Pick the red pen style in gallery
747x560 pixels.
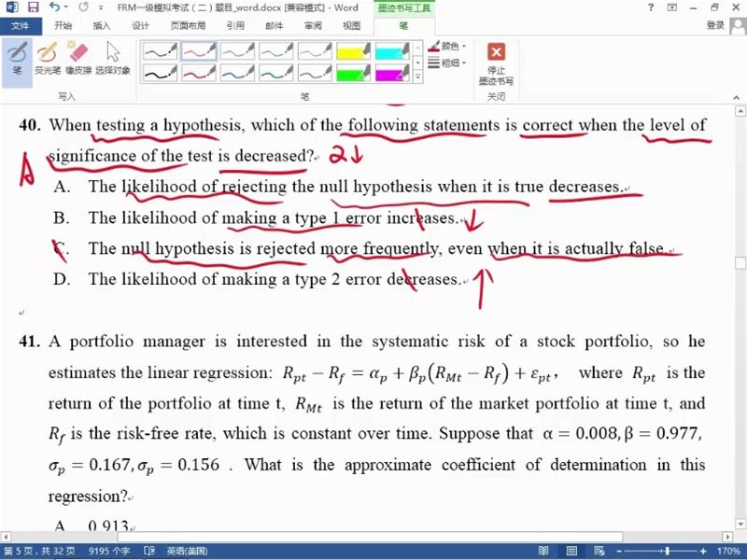199,50
